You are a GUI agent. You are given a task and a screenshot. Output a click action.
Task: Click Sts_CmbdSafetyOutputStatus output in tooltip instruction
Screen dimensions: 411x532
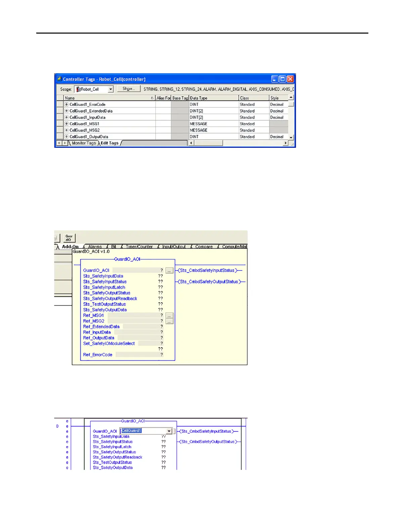click(209, 282)
